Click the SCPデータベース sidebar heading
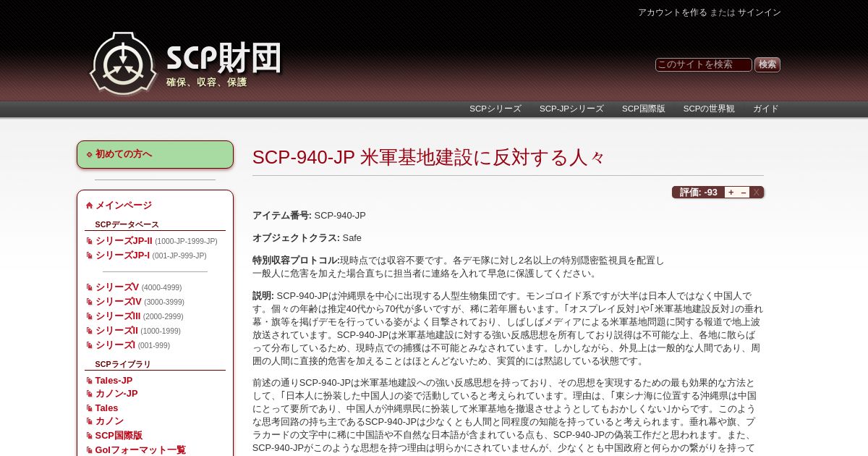The image size is (868, 456). (x=127, y=224)
